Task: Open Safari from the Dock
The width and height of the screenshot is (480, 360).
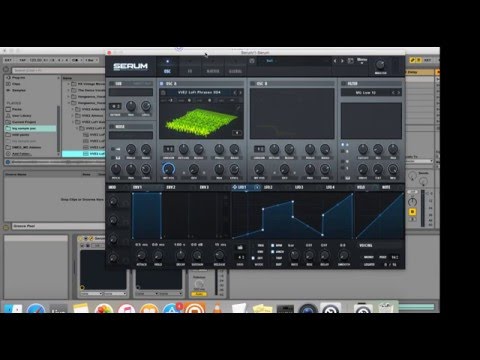Action: [x=36, y=309]
